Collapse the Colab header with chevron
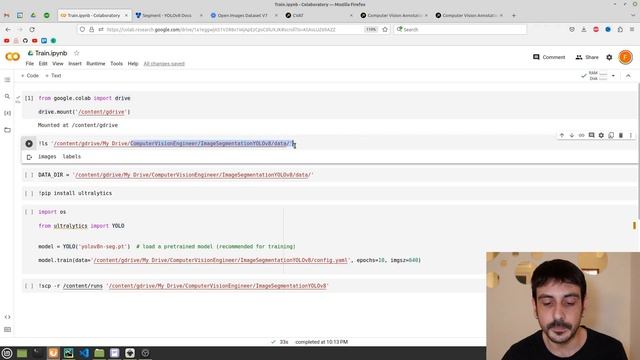The width and height of the screenshot is (640, 360). [x=628, y=76]
